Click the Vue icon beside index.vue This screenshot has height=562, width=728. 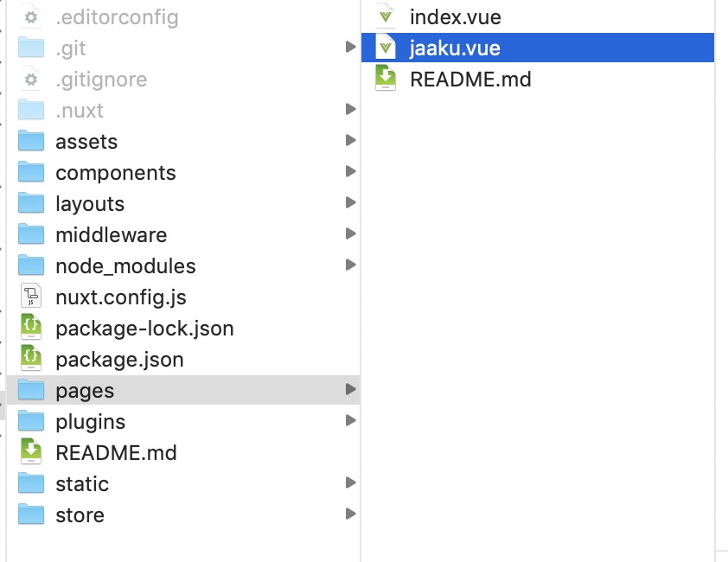pyautogui.click(x=386, y=16)
